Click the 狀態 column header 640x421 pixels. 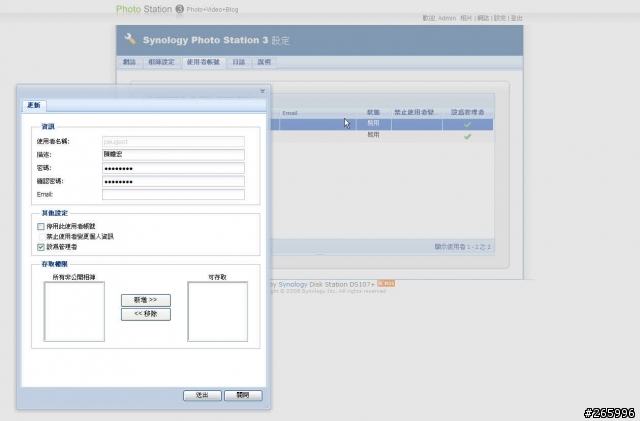(x=373, y=112)
